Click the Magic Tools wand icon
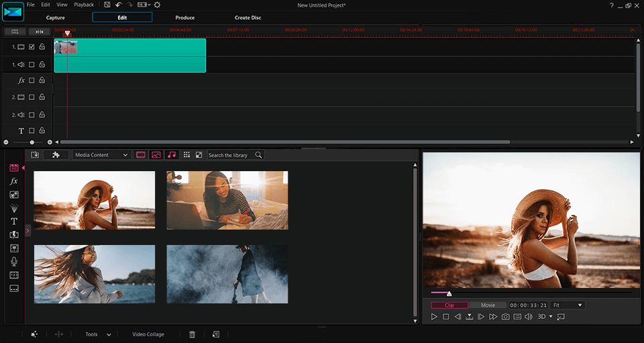Screen dimensions: 644x343 tap(34, 334)
